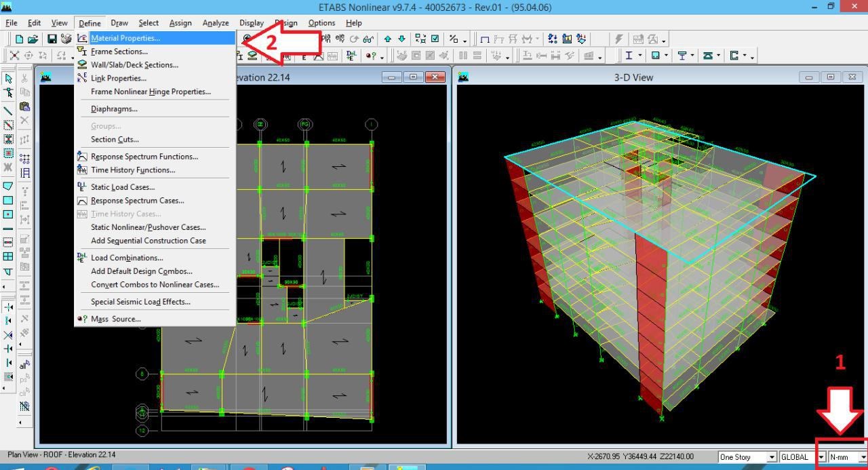This screenshot has height=470, width=868.
Task: Click the Print graphics toolbar icon
Action: click(x=66, y=39)
